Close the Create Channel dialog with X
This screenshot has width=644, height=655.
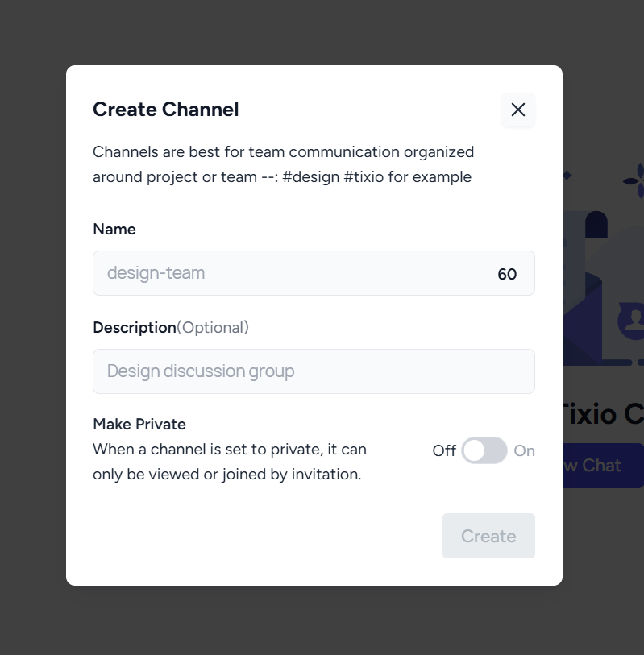coord(517,110)
